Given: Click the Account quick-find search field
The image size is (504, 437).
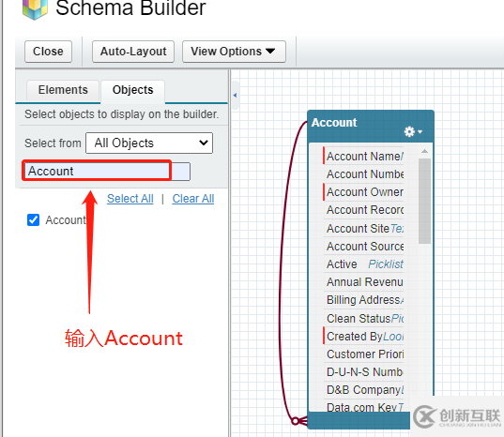Looking at the screenshot, I should point(106,171).
